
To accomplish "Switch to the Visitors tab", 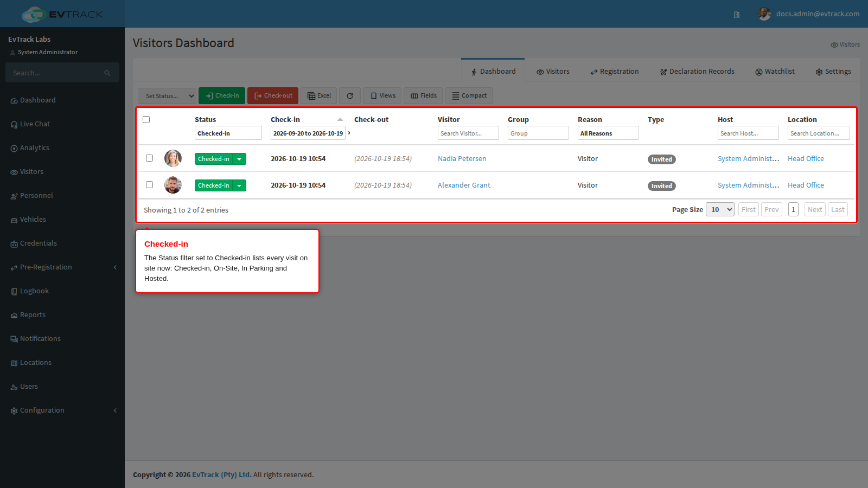I will 553,72.
